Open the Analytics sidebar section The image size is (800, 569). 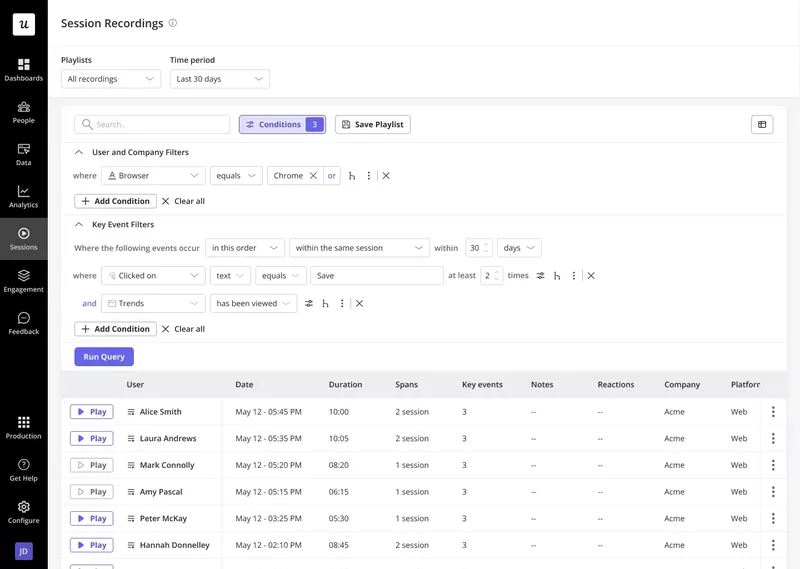pos(23,196)
